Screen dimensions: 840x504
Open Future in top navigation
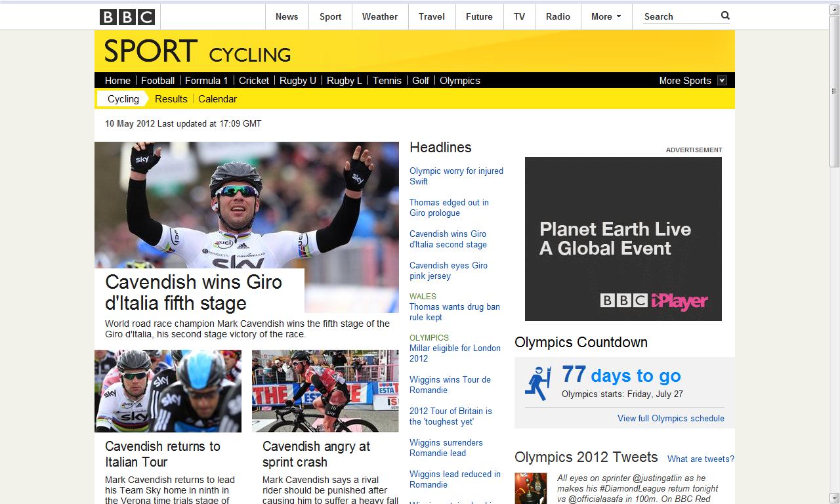(479, 17)
